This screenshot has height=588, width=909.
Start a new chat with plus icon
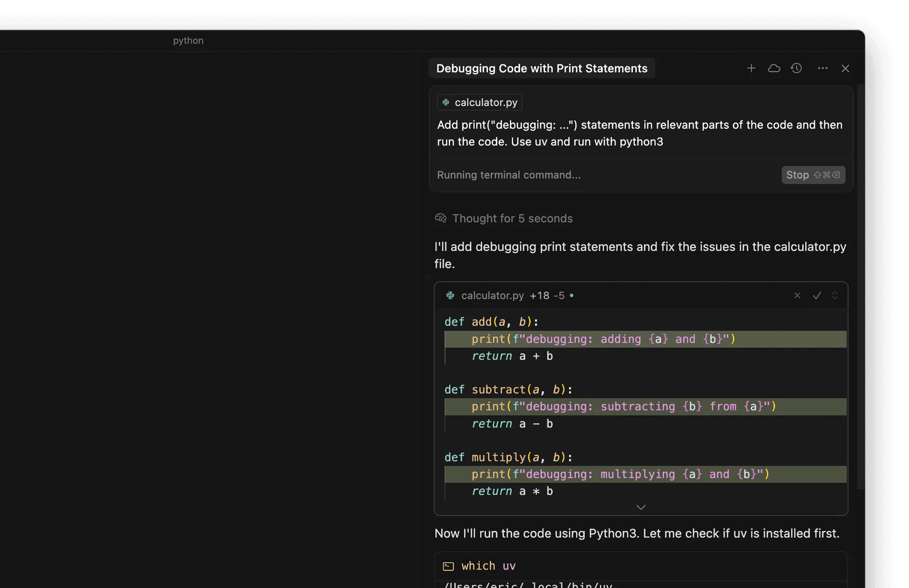[751, 68]
